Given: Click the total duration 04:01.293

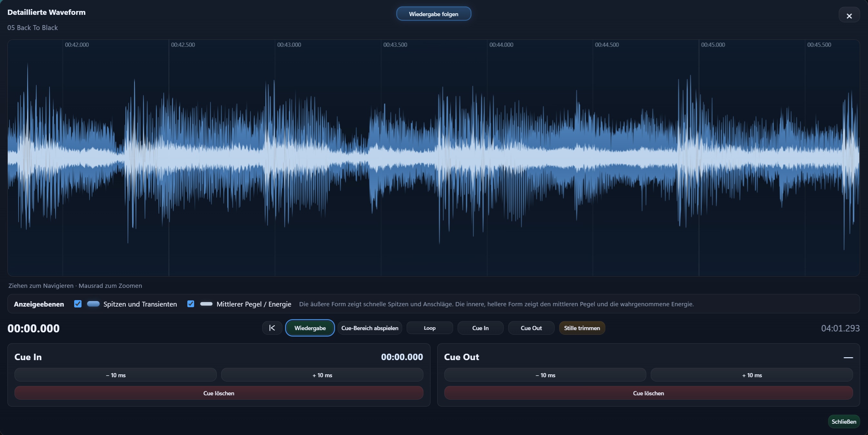Looking at the screenshot, I should [840, 328].
